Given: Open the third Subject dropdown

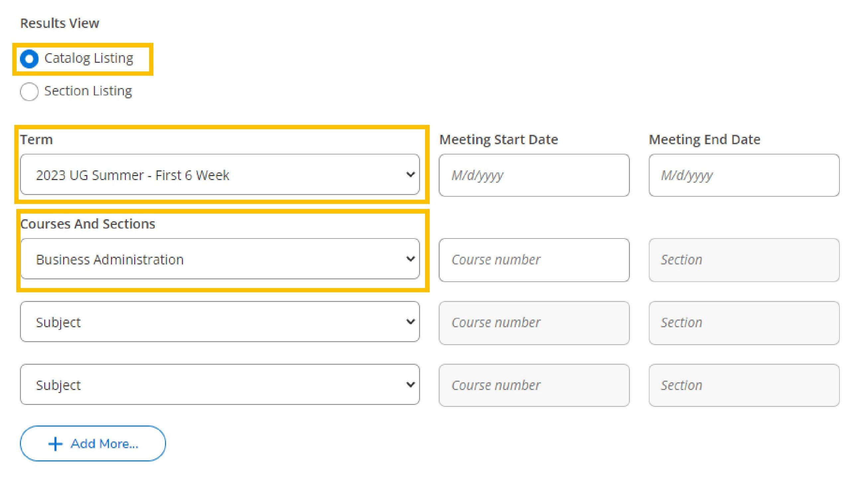Looking at the screenshot, I should pos(219,384).
